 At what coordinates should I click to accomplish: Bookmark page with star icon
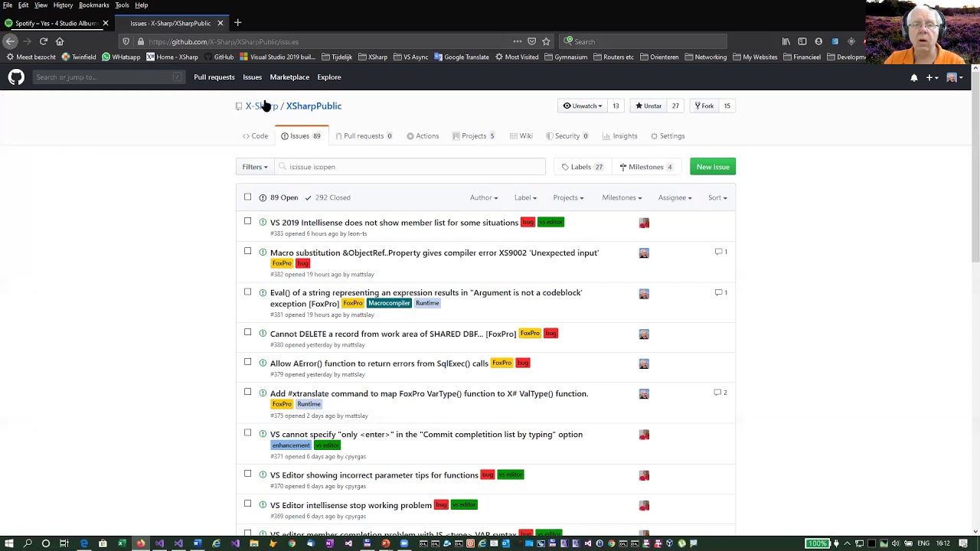click(x=546, y=41)
